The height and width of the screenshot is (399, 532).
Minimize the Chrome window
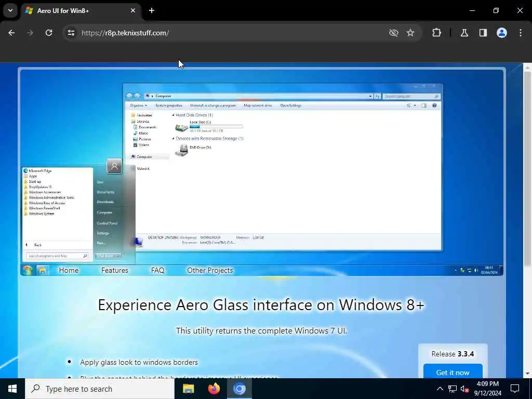coord(472,10)
